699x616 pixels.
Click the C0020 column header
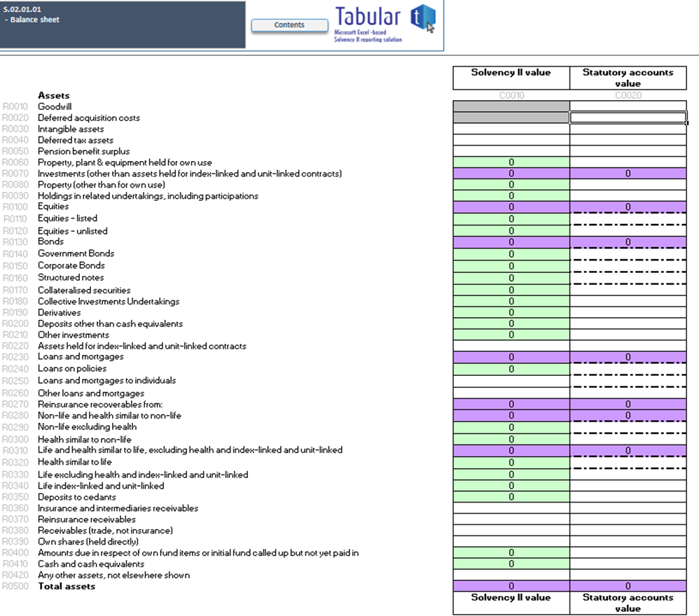627,95
